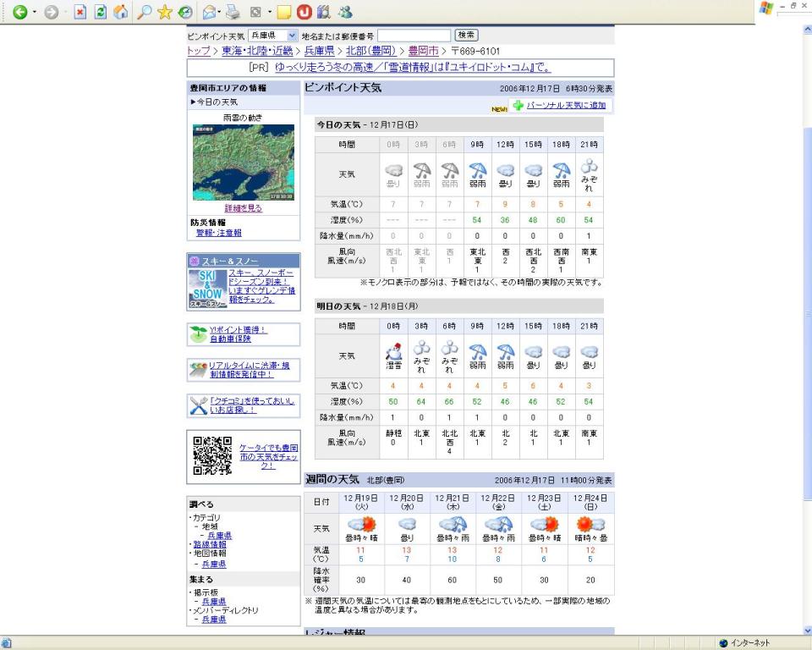Open the 詳細を見る link
812x650 pixels.
[244, 208]
